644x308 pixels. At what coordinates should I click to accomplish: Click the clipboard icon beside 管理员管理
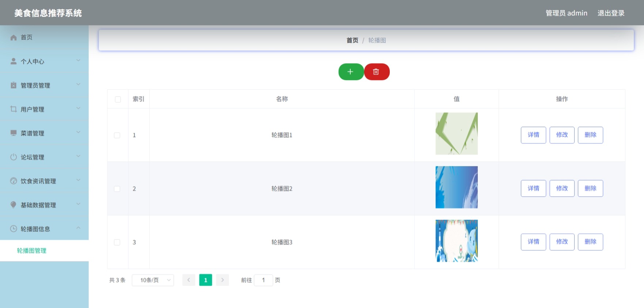point(14,85)
